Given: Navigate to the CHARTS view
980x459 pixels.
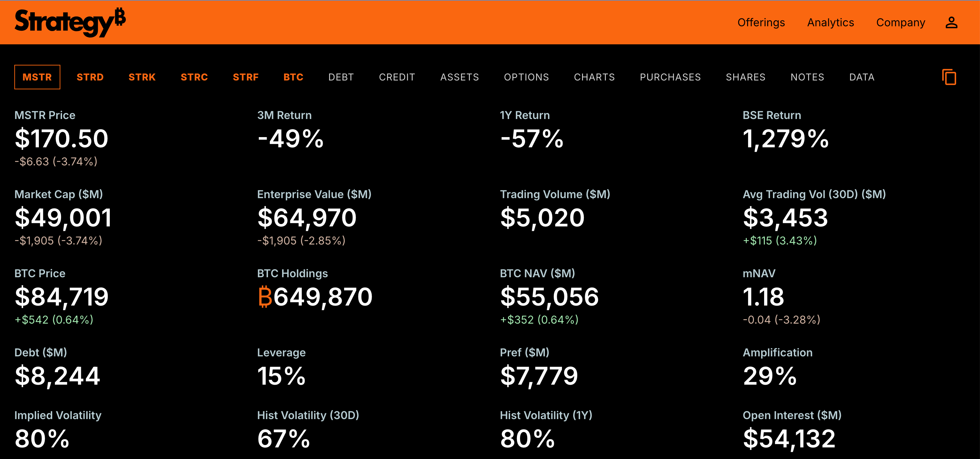Looking at the screenshot, I should click(594, 77).
